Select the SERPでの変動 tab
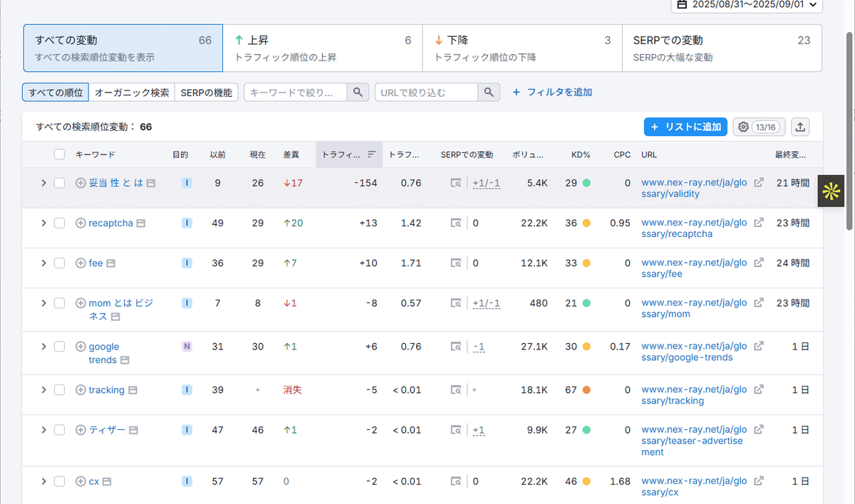The width and height of the screenshot is (855, 504). 721,48
